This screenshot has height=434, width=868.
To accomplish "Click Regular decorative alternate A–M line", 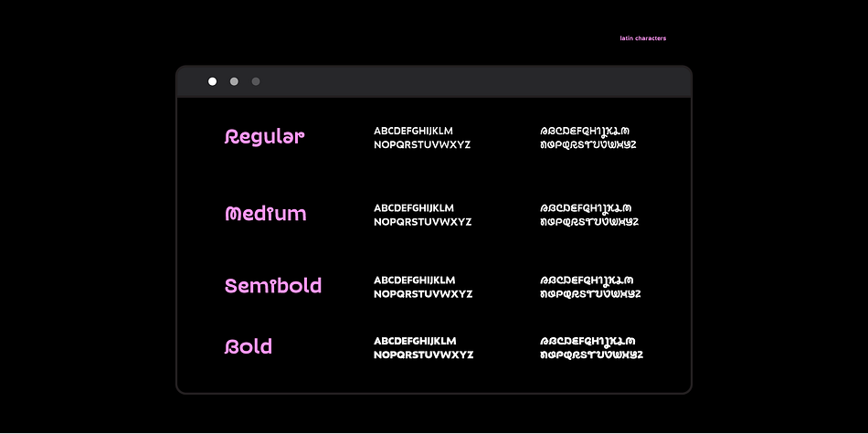I will click(585, 132).
